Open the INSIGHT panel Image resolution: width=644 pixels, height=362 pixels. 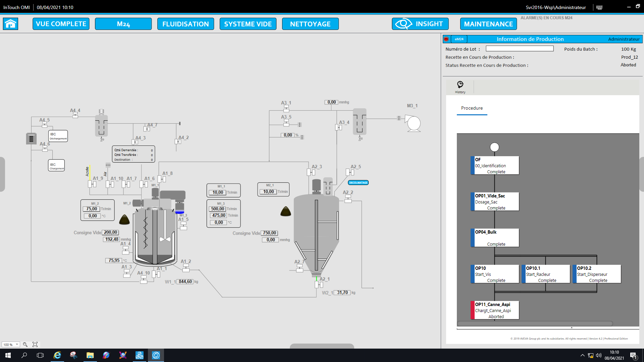[x=420, y=24]
